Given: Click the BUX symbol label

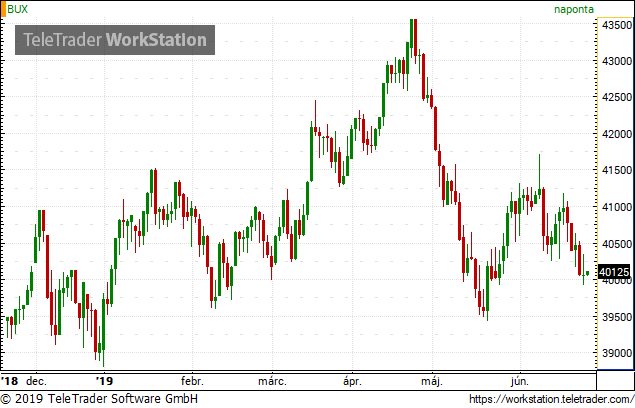Looking at the screenshot, I should (17, 9).
